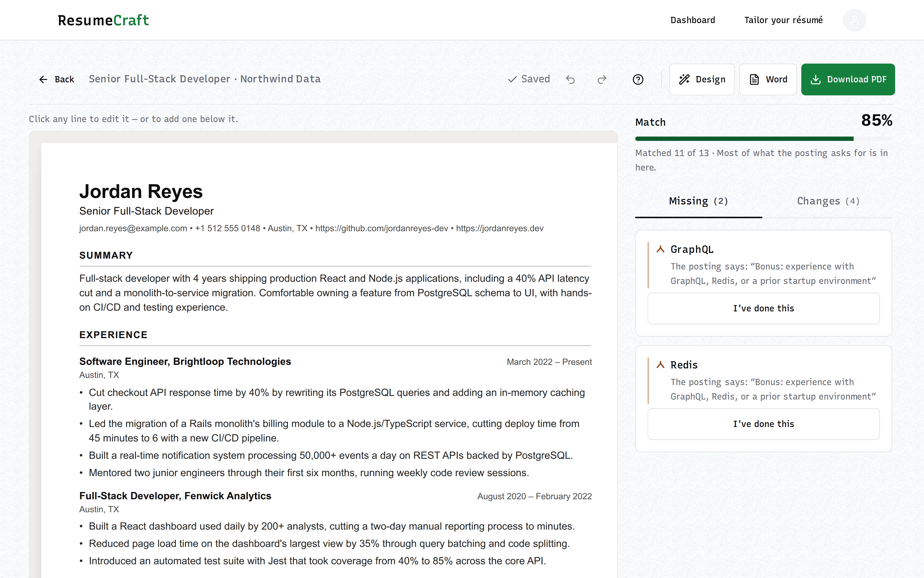Click the redo arrow icon
The image size is (924, 578).
click(602, 79)
